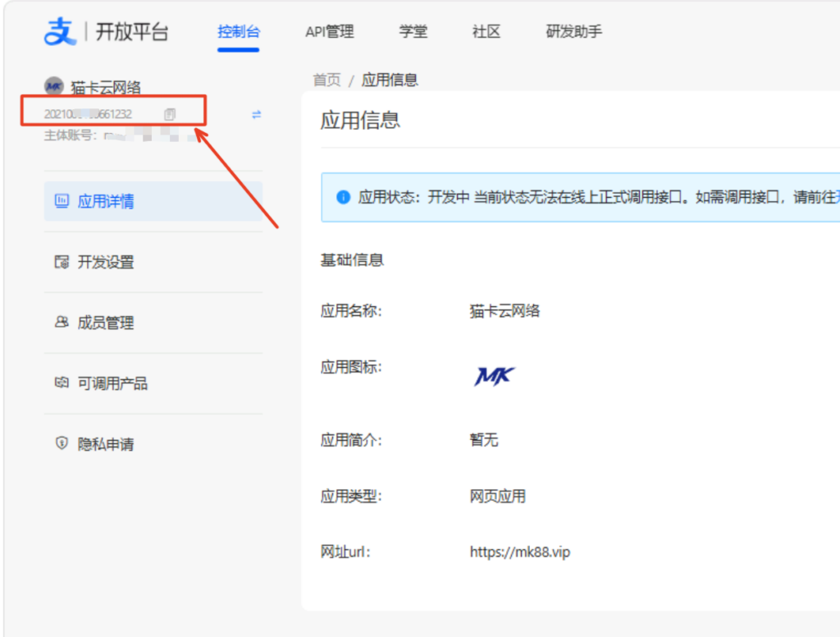This screenshot has height=637, width=840.
Task: Click the 主体账号 label
Action: 71,135
